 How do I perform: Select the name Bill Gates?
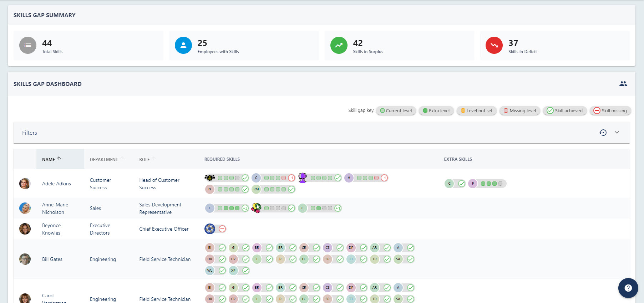click(x=52, y=259)
